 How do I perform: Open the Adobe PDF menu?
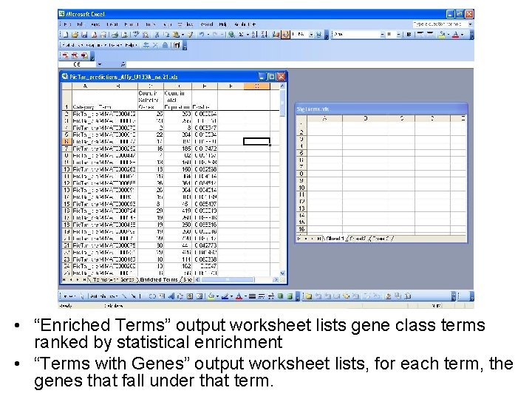pyautogui.click(x=245, y=24)
